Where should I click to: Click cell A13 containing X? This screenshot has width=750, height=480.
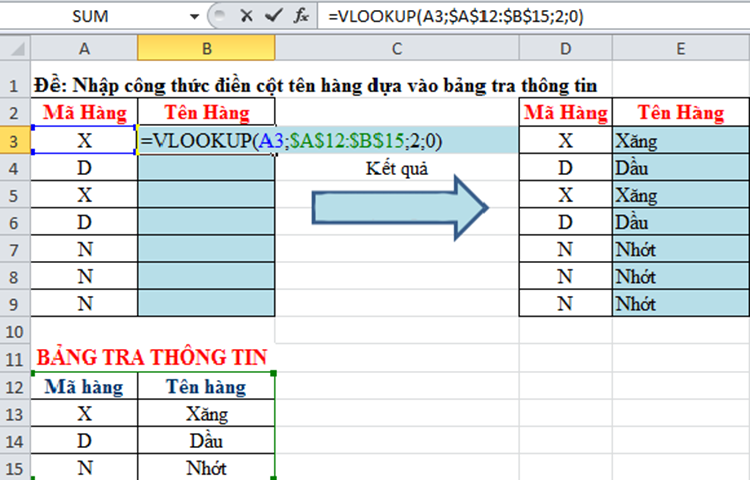85,414
